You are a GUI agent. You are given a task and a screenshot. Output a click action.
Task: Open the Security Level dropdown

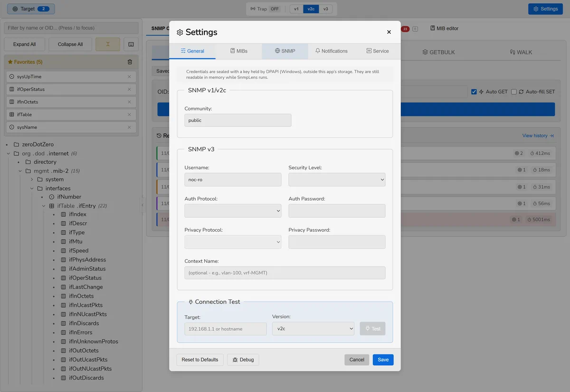tap(337, 180)
